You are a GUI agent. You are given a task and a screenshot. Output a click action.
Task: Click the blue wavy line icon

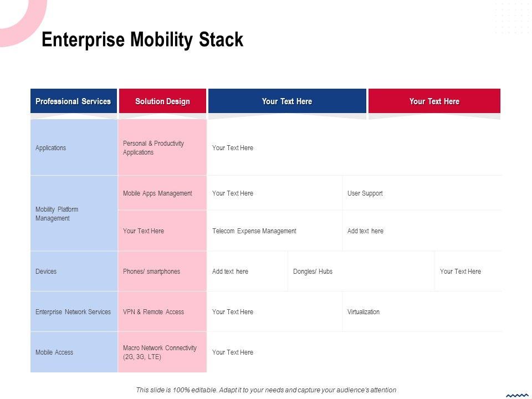coord(518,395)
